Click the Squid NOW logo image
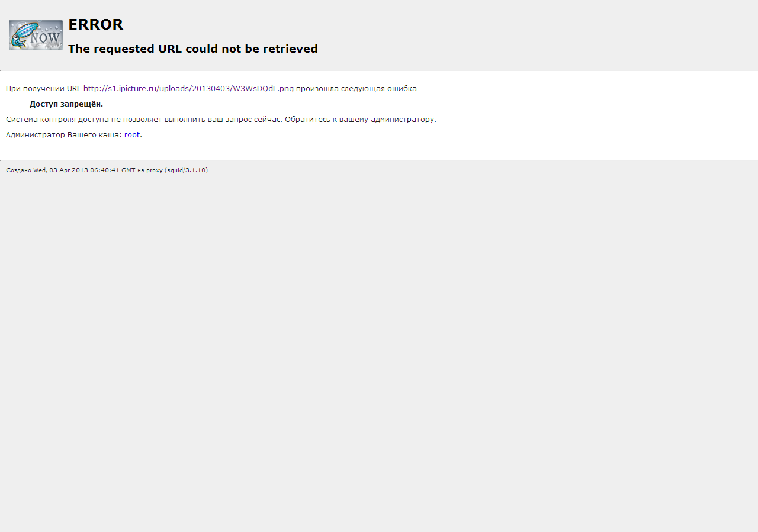Viewport: 758px width, 532px height. pyautogui.click(x=36, y=35)
